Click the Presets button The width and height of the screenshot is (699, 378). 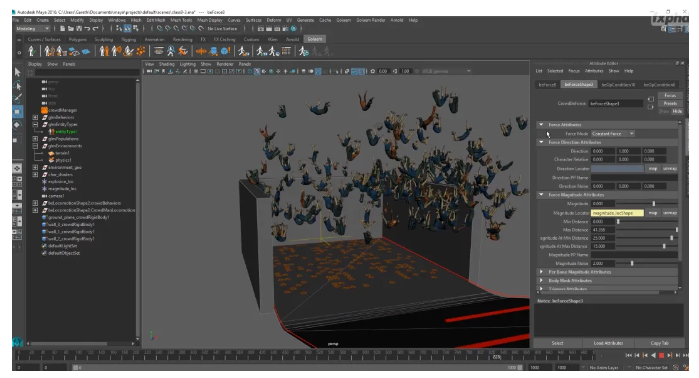[x=670, y=103]
